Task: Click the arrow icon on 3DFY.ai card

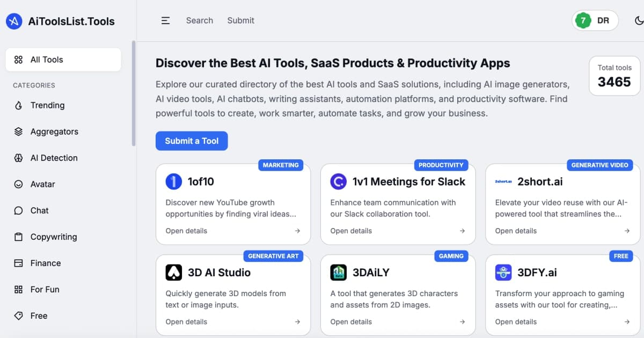Action: pos(627,322)
